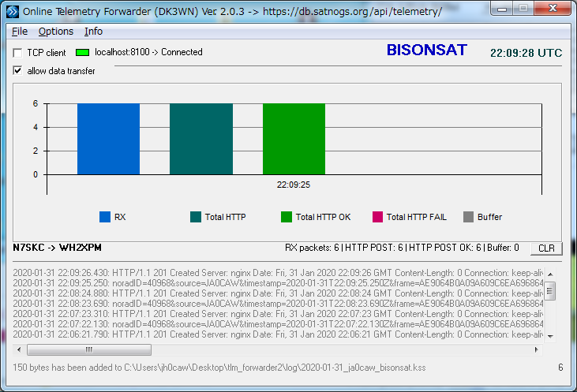Click localhost:8100 -> Connected text
The height and width of the screenshot is (392, 577).
tap(148, 52)
